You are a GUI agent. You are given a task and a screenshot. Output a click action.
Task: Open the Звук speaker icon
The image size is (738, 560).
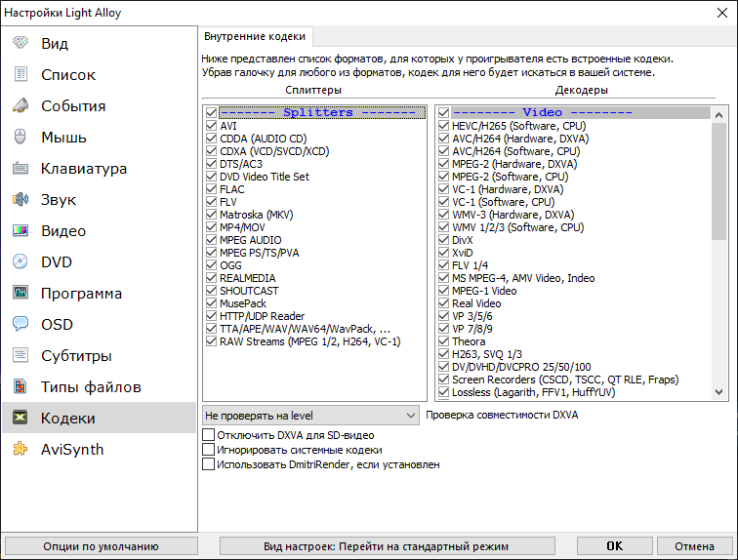[20, 199]
